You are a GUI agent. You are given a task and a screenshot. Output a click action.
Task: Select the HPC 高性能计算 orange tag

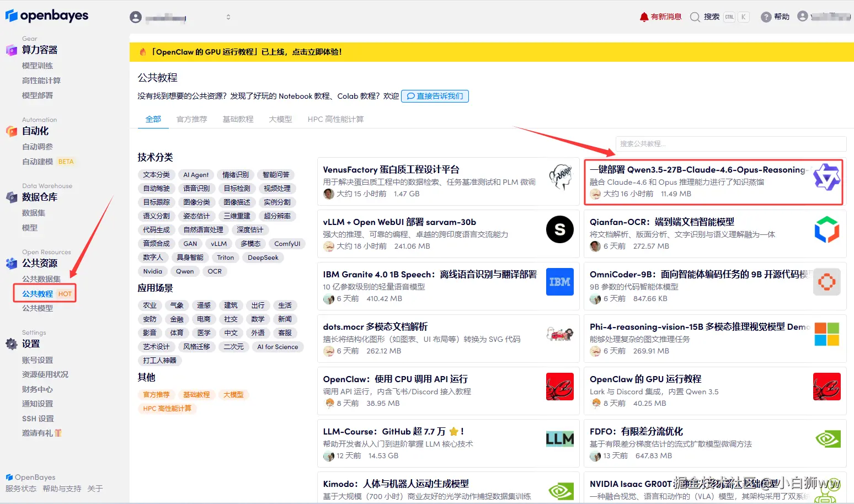[x=167, y=409]
